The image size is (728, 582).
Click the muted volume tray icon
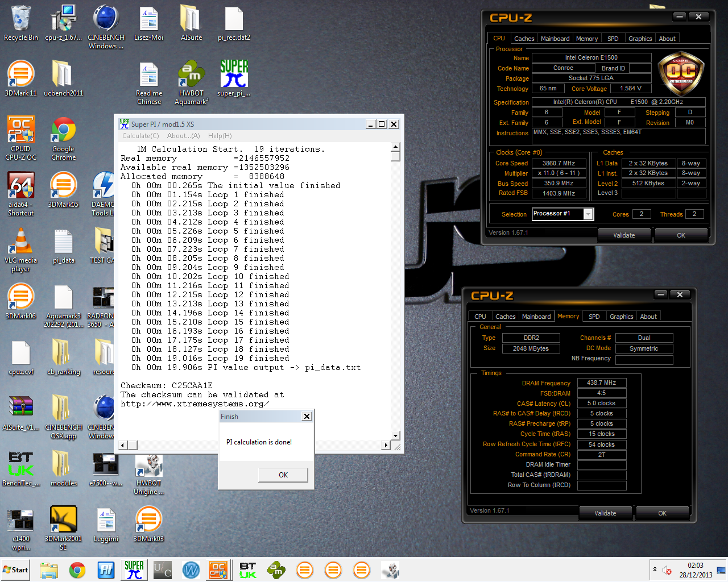[x=667, y=570]
